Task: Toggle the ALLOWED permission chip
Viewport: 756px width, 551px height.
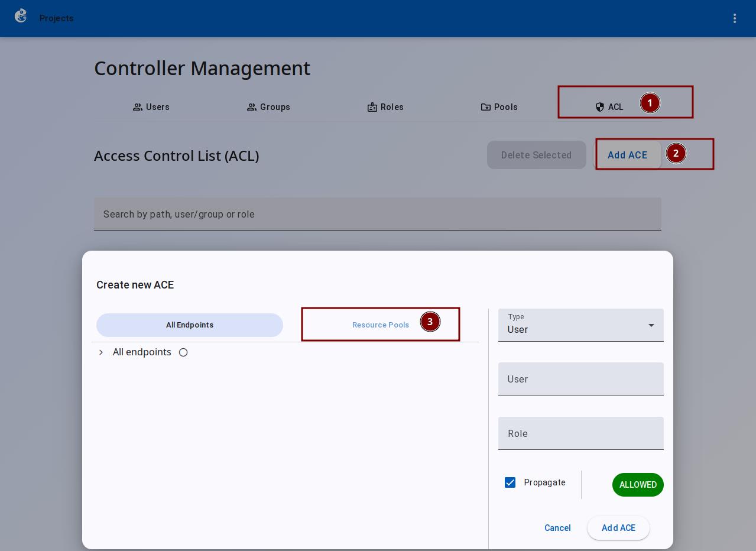Action: [638, 485]
